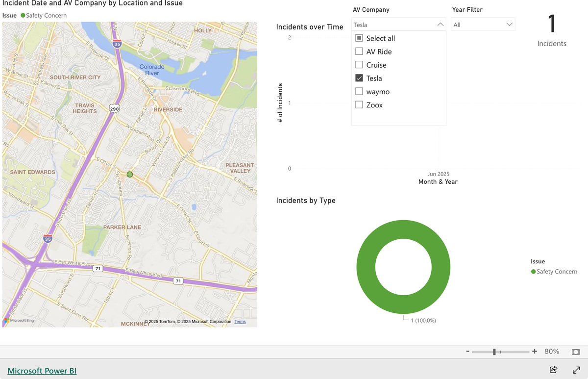Image resolution: width=588 pixels, height=379 pixels.
Task: Check the AV Ride checkbox
Action: click(359, 51)
